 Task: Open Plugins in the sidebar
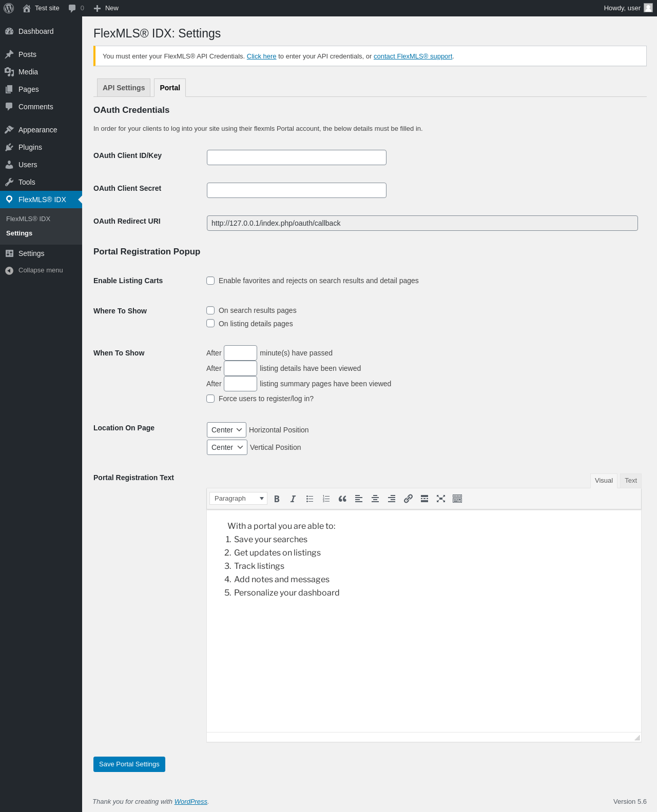coord(41,147)
